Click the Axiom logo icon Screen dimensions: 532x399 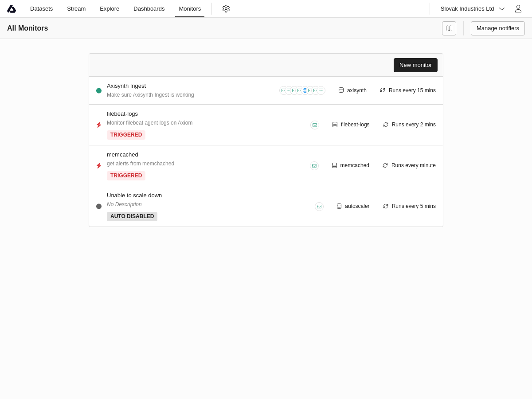coord(12,9)
